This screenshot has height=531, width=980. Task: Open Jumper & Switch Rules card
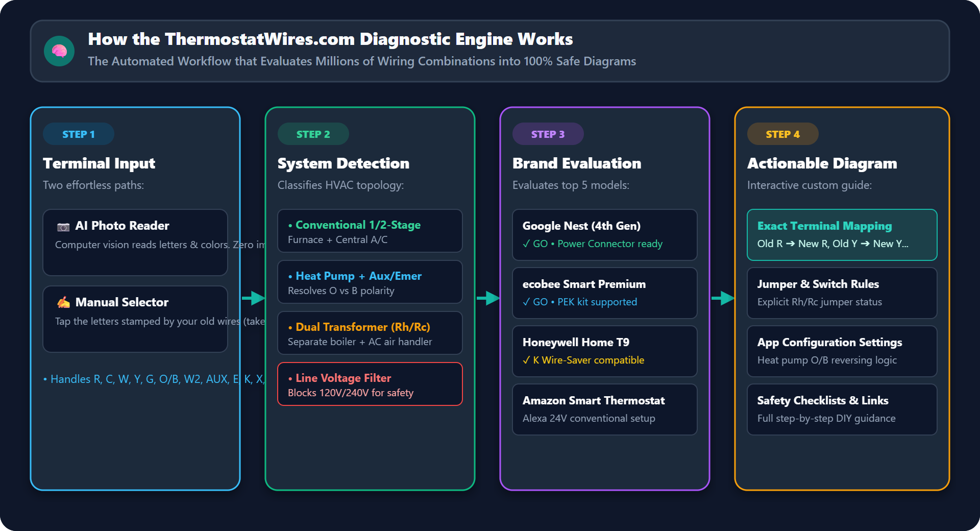842,293
